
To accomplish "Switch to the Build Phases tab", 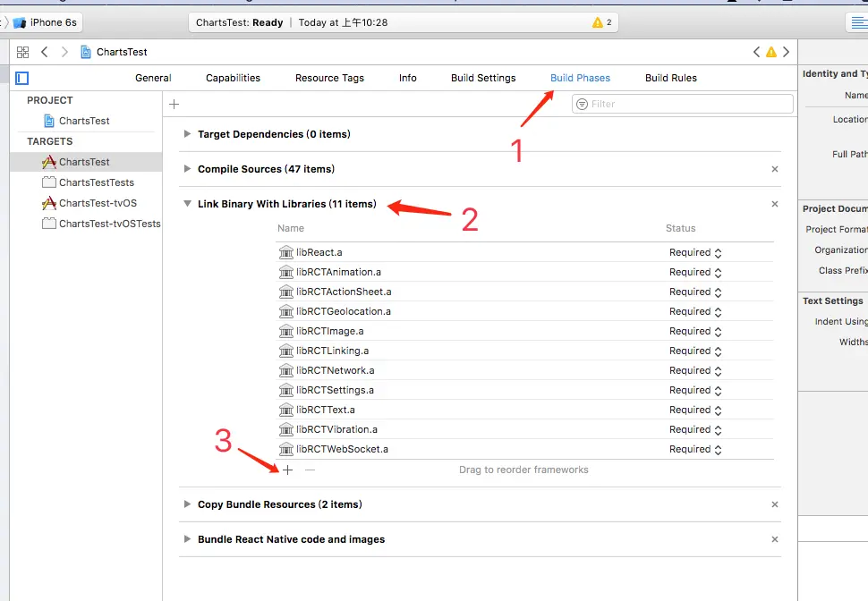I will coord(580,78).
